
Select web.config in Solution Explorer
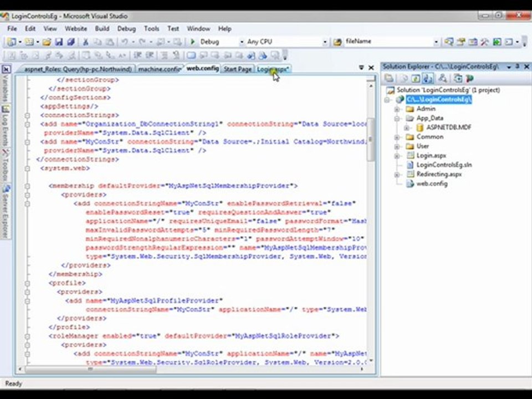[432, 183]
